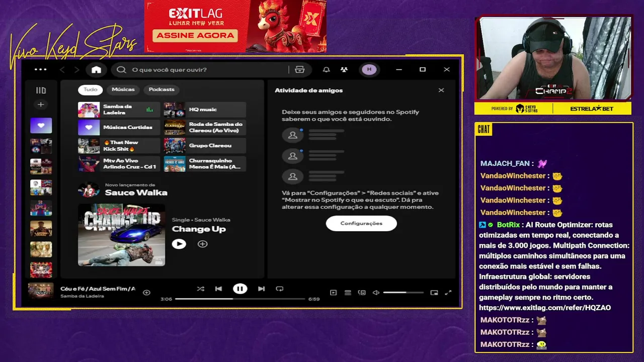
Task: Skip to the next track
Action: [261, 289]
